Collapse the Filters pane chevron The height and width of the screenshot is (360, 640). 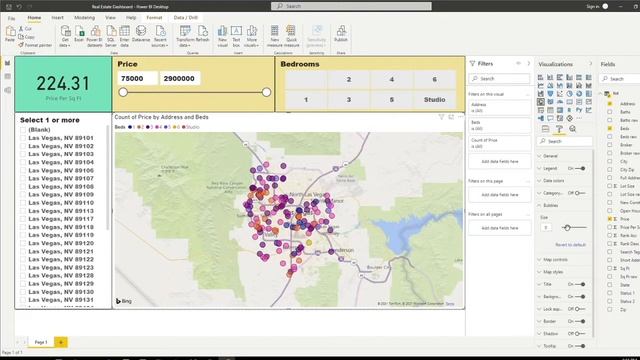coord(529,64)
